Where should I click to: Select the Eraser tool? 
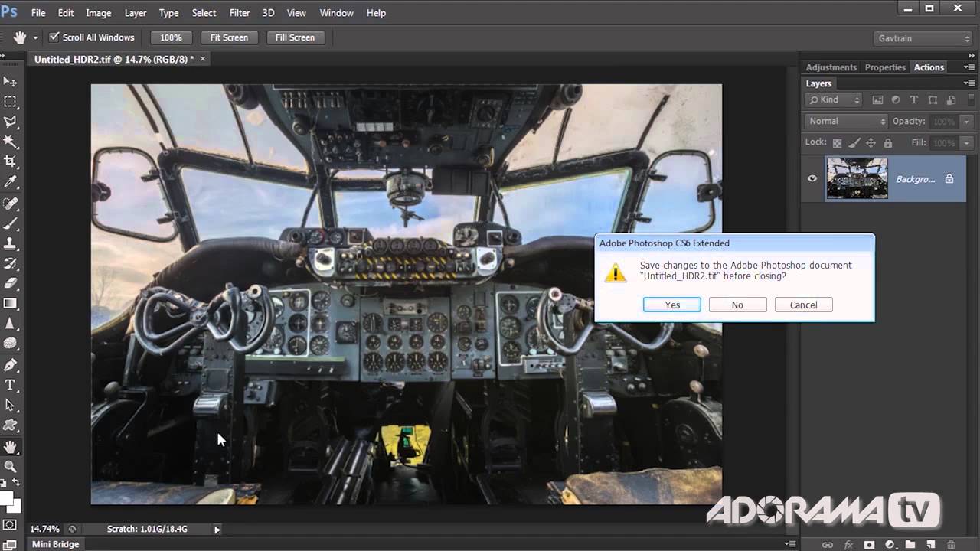pyautogui.click(x=11, y=283)
